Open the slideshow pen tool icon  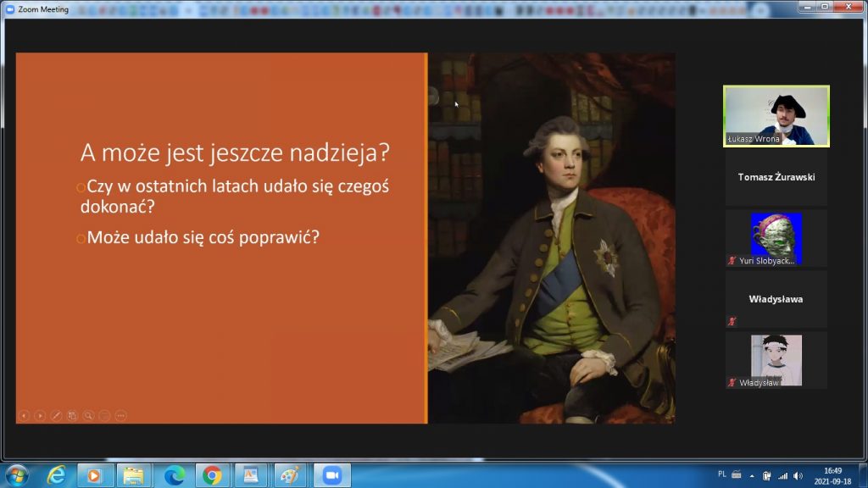(56, 415)
